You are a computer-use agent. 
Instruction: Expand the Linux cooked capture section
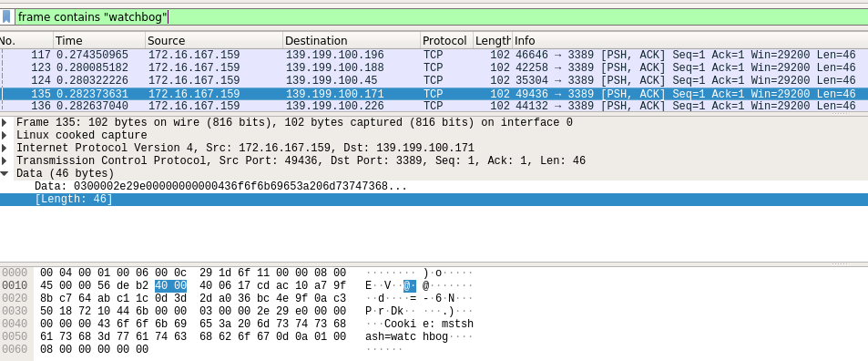pos(5,135)
